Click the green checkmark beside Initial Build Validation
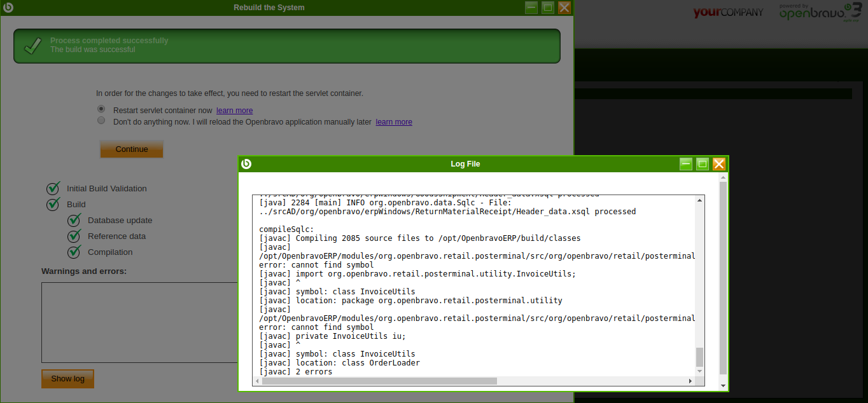 point(53,188)
